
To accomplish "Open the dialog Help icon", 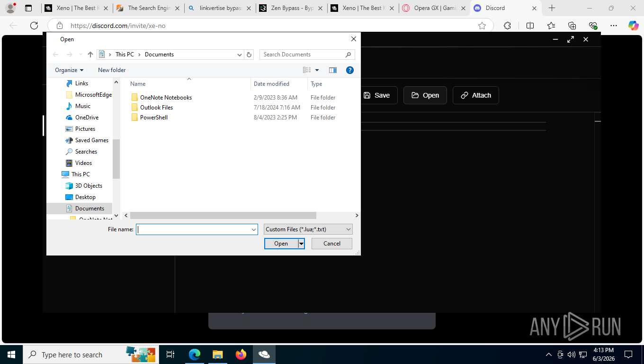I will click(x=350, y=70).
